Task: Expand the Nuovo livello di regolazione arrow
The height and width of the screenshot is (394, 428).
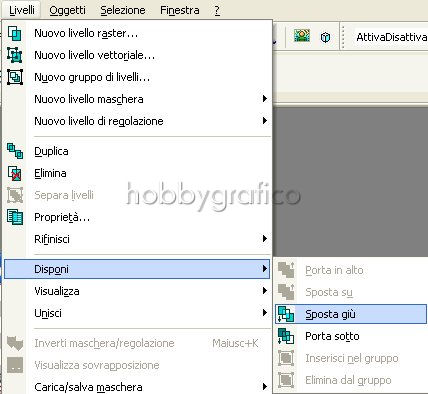Action: click(265, 121)
